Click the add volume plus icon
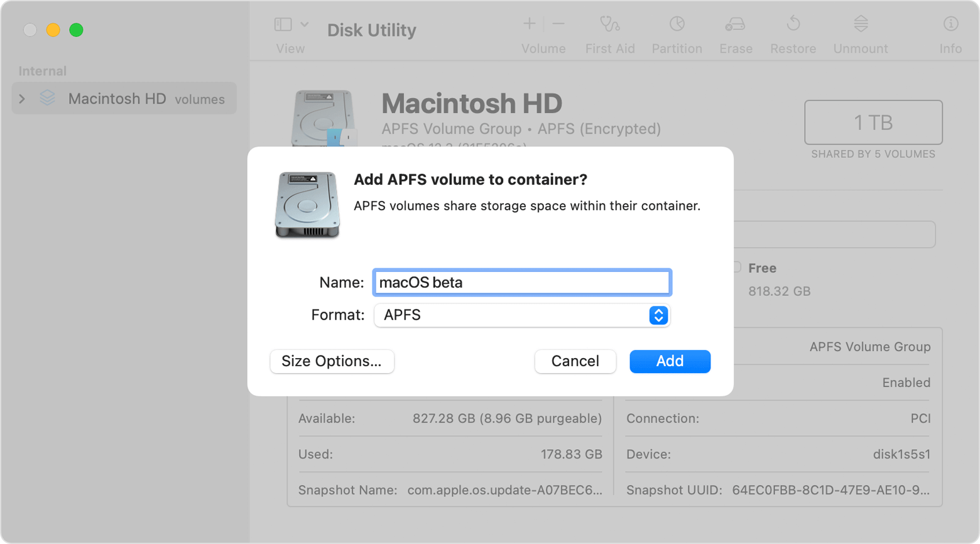980x544 pixels. [529, 24]
